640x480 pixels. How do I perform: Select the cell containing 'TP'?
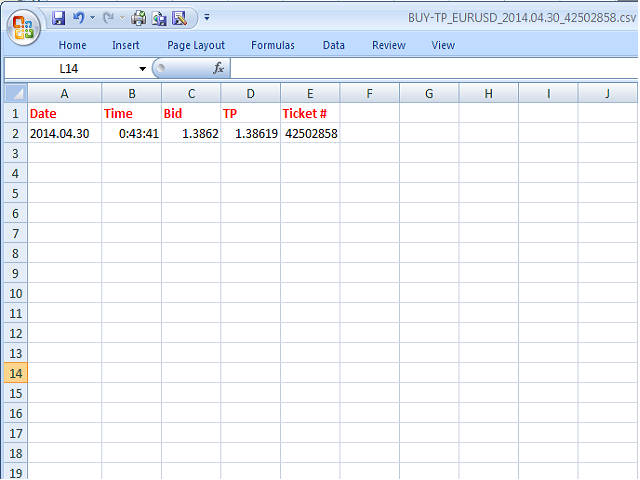(251, 113)
